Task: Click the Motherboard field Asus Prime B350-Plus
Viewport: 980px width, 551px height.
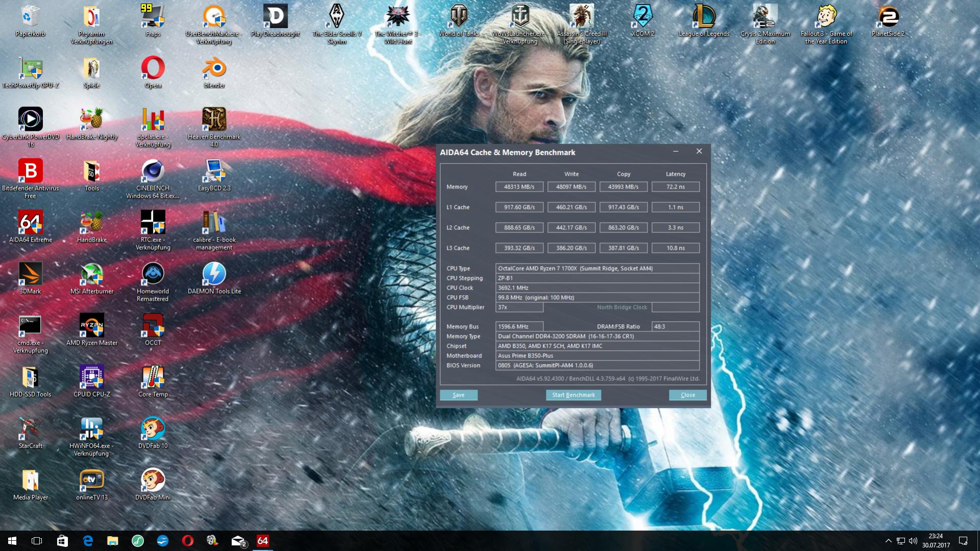Action: click(597, 355)
